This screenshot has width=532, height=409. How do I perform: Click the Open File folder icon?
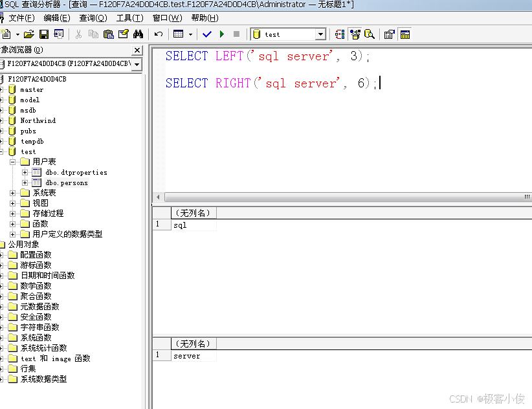pos(29,34)
